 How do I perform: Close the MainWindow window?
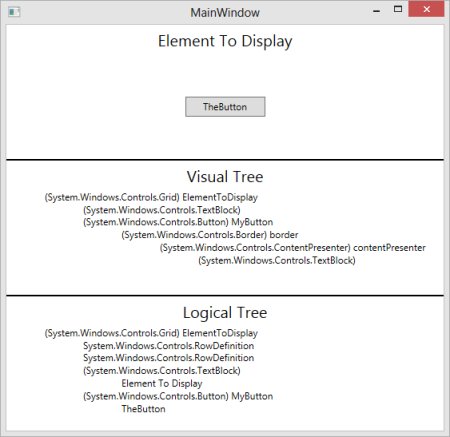point(426,9)
